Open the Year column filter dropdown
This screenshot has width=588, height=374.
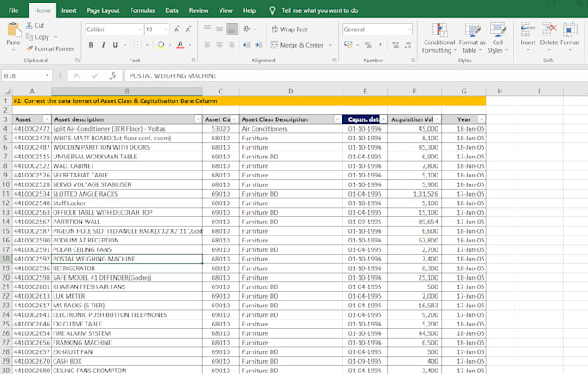pos(481,119)
